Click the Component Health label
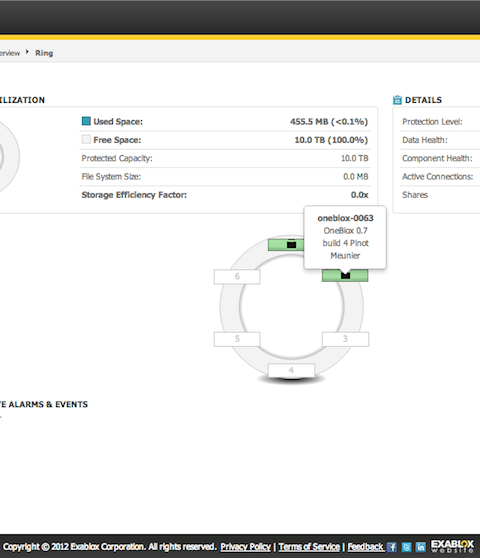 point(437,158)
